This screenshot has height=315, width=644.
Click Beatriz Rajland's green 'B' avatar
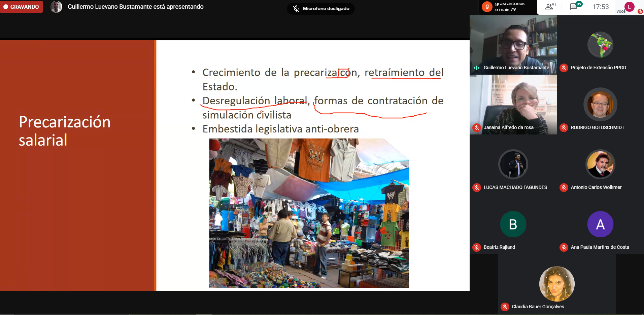(513, 224)
